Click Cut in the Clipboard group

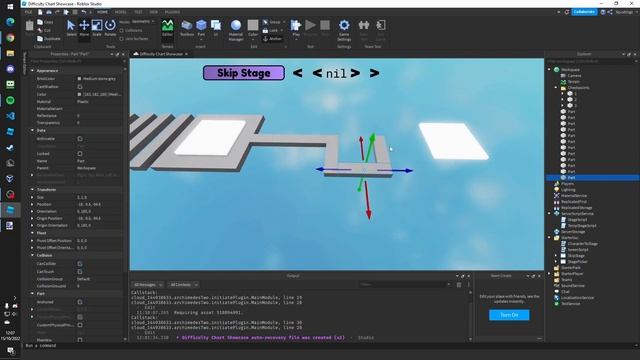(44, 30)
